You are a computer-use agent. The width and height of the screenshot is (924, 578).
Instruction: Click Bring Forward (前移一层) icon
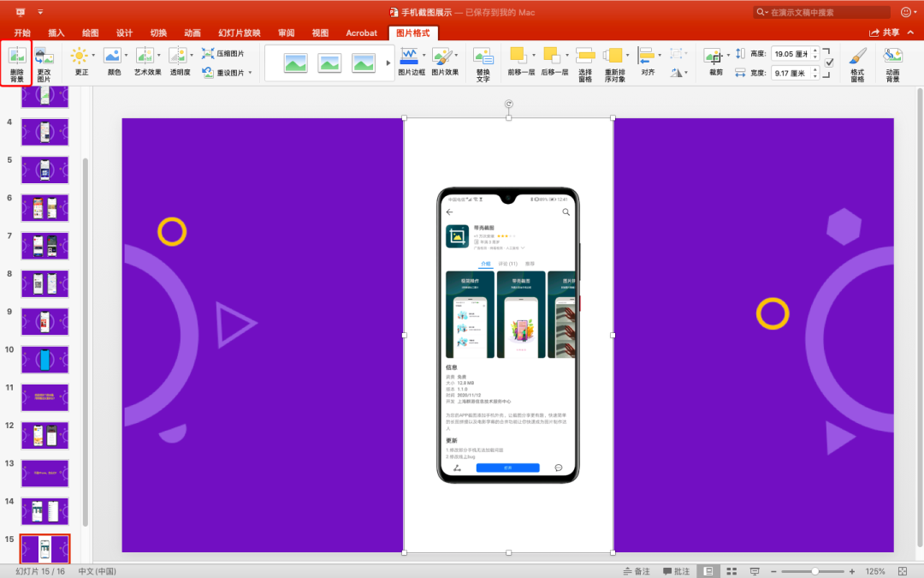click(518, 55)
